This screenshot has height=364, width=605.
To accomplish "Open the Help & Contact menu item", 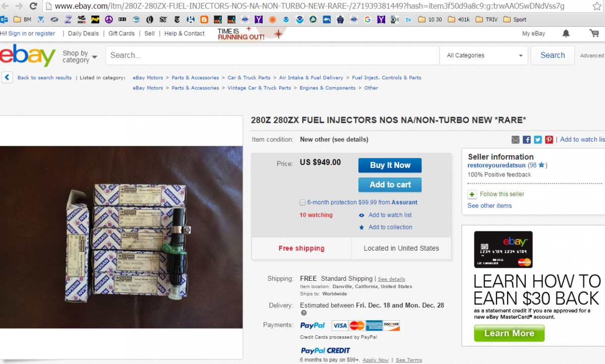I will click(185, 33).
